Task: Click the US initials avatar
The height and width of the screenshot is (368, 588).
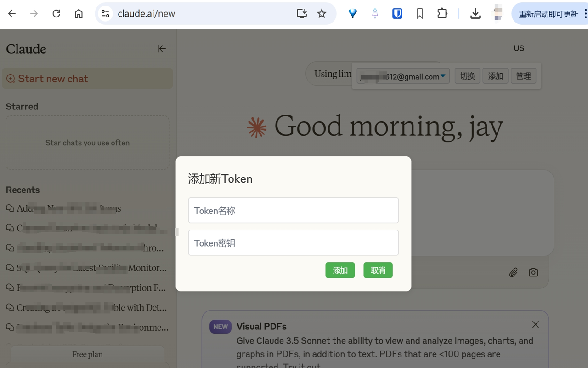Action: pos(519,48)
